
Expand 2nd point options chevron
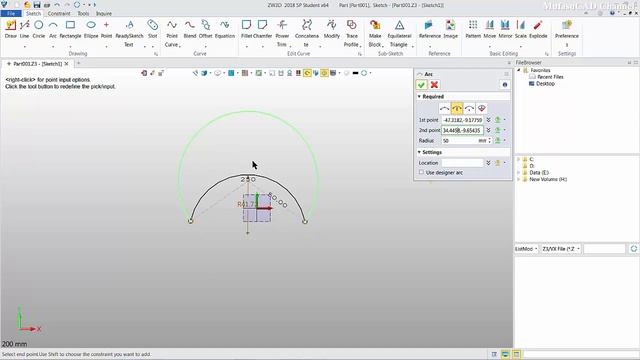click(489, 130)
